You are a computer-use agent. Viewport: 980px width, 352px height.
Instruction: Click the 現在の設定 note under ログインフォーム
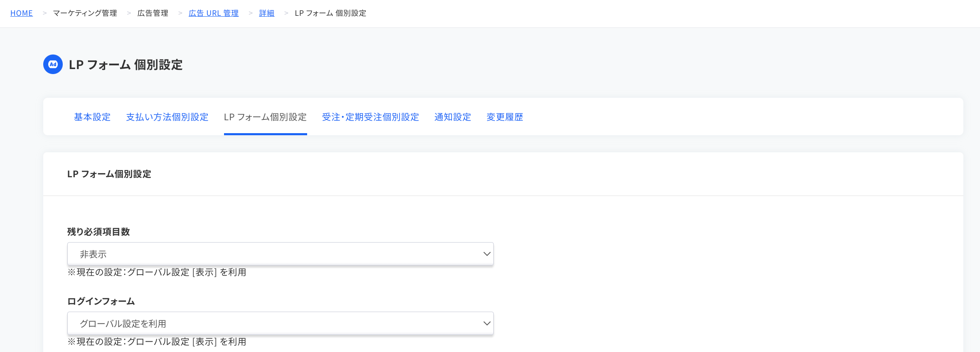(157, 342)
